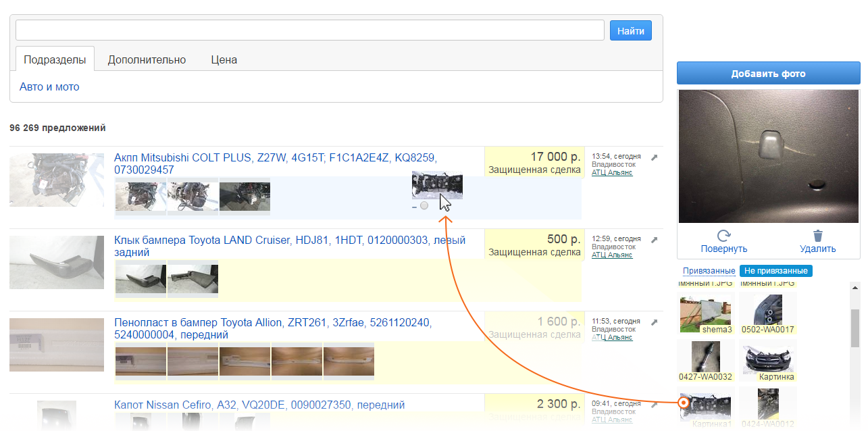Viewport: 868px width, 431px height.
Task: Click Защищенная сделка under 500 р.
Action: click(x=534, y=252)
